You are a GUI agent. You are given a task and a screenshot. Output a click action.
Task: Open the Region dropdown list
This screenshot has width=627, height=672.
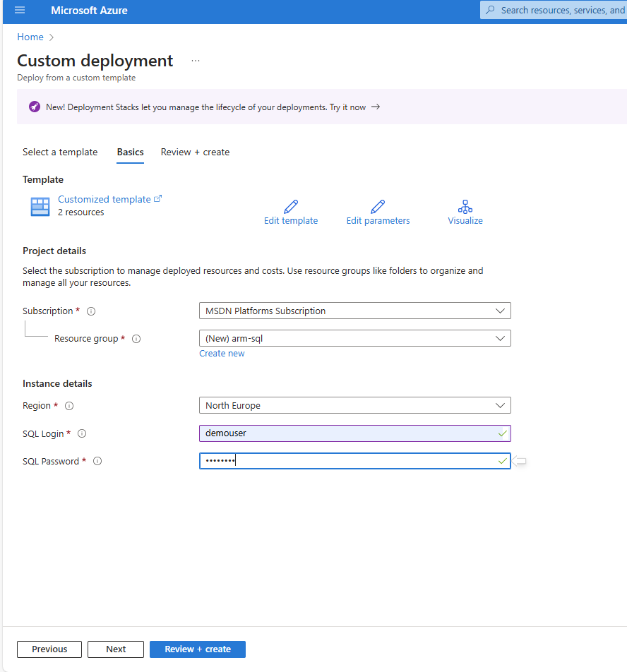pyautogui.click(x=354, y=405)
